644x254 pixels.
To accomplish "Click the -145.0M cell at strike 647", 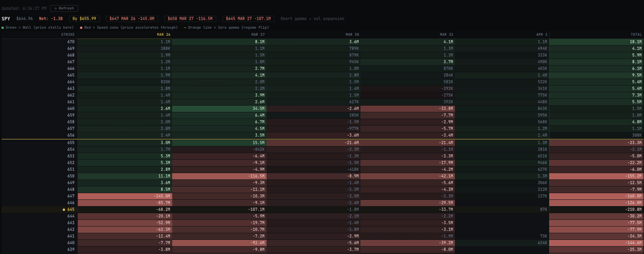I will [x=162, y=196].
